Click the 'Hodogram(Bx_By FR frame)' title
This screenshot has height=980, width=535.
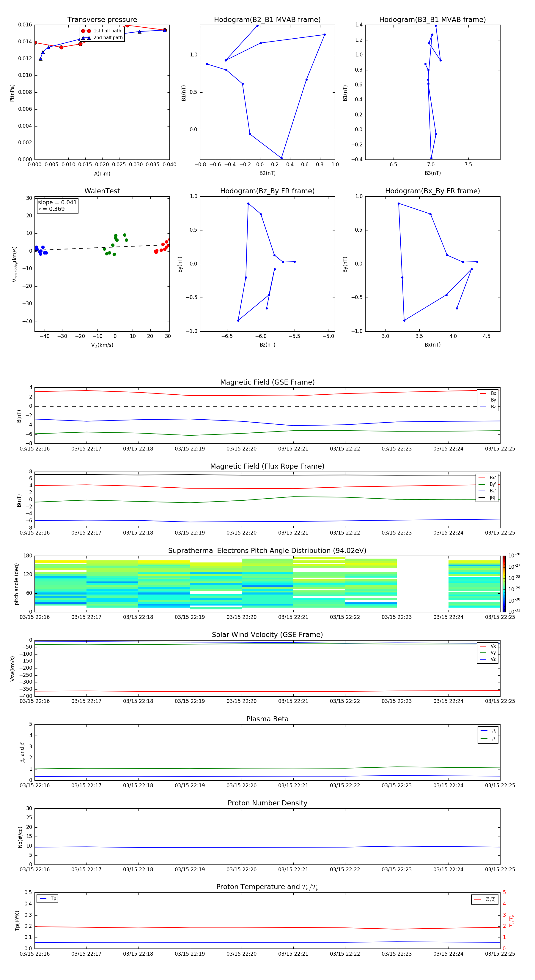click(432, 191)
